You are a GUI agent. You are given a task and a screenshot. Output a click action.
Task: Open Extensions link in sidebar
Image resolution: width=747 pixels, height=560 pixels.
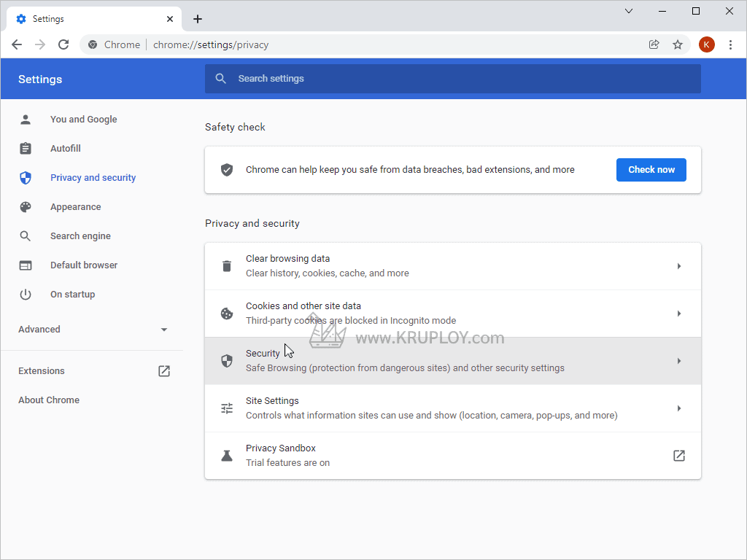coord(42,371)
